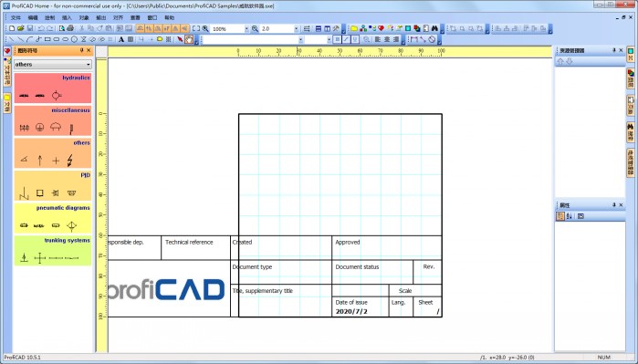Select the text tool 'A' icon
This screenshot has height=364, width=638.
(x=121, y=39)
